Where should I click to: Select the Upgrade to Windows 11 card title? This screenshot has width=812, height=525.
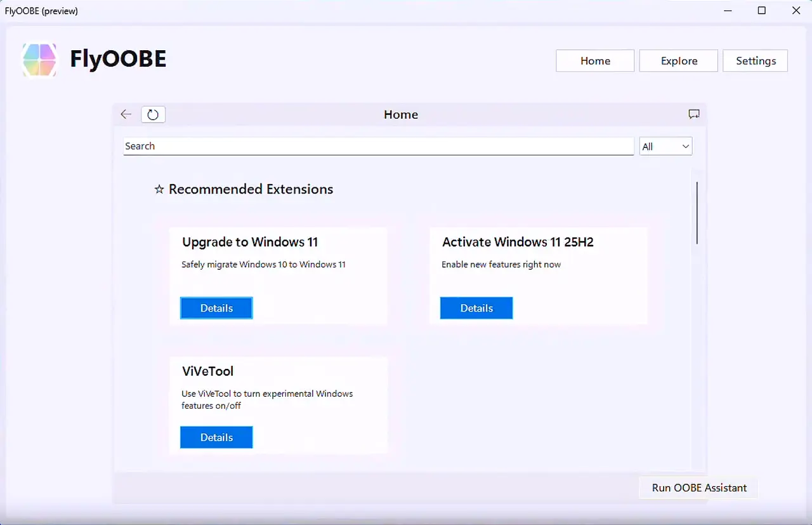point(250,242)
